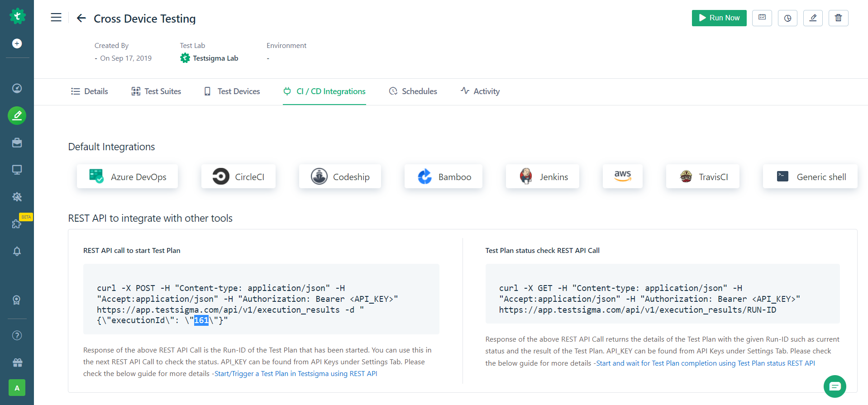Click the GET status curl code block

663,294
